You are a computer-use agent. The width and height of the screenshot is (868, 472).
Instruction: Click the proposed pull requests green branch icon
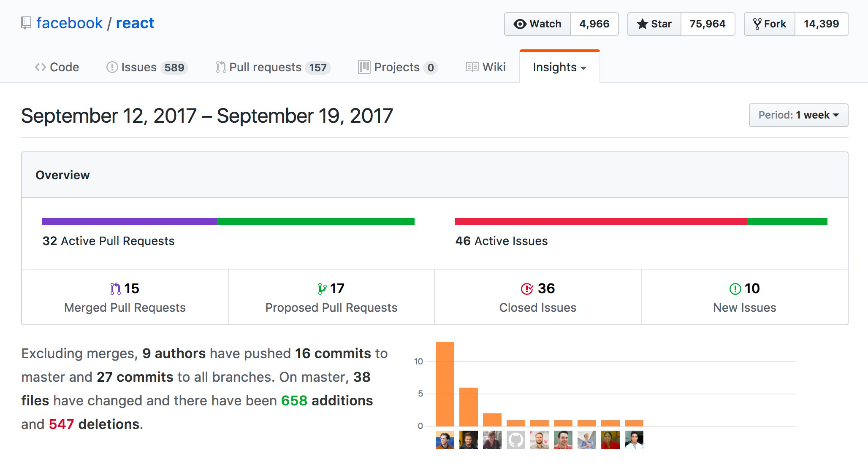pos(322,289)
